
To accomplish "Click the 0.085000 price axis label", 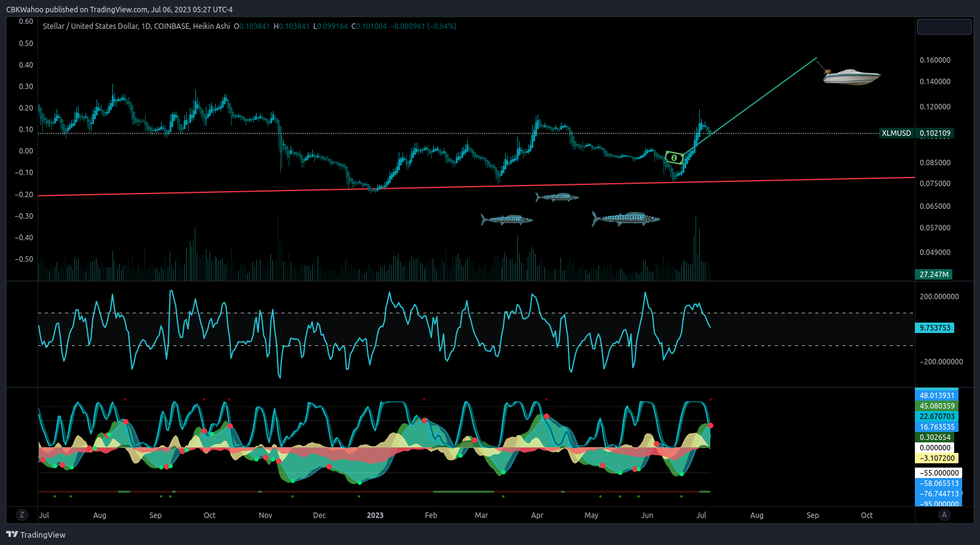I will 935,163.
